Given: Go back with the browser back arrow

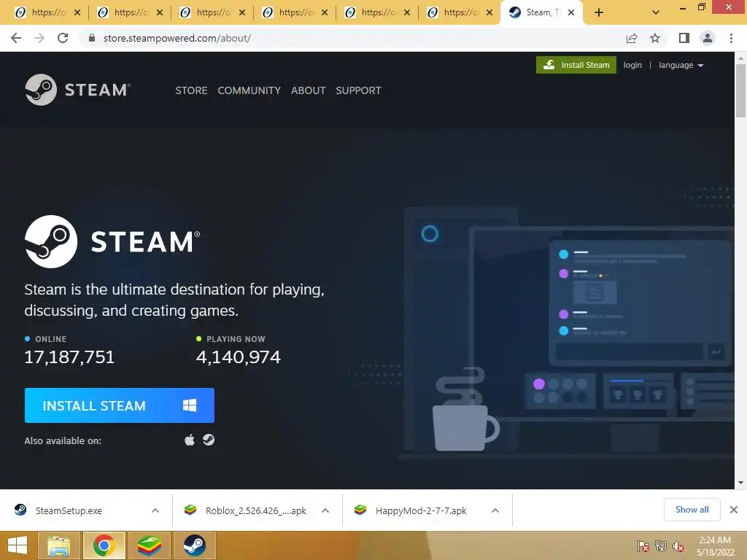Looking at the screenshot, I should pyautogui.click(x=16, y=38).
